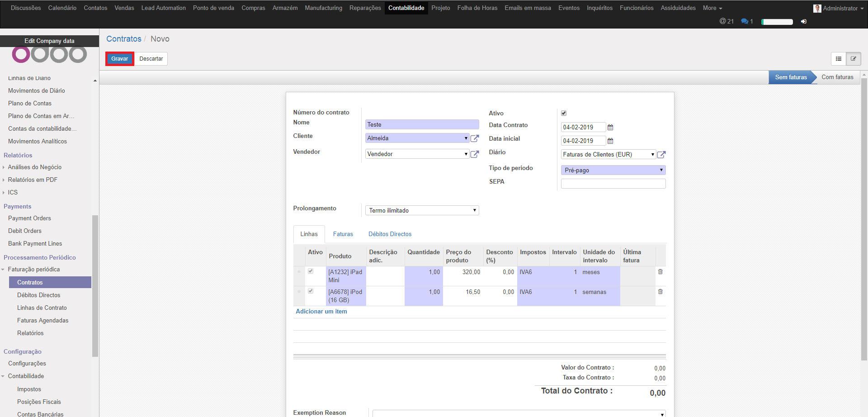Delete the iPad Mini line
868x417 pixels.
[660, 272]
